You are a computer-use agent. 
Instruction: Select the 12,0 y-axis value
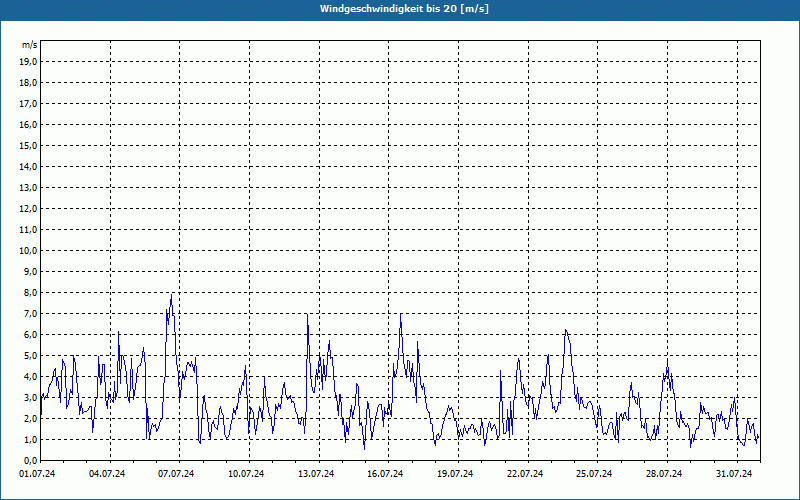28,209
